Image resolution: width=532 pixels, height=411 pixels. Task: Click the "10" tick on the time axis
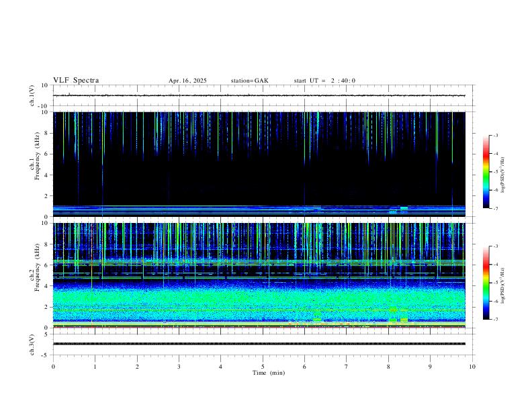coord(472,367)
